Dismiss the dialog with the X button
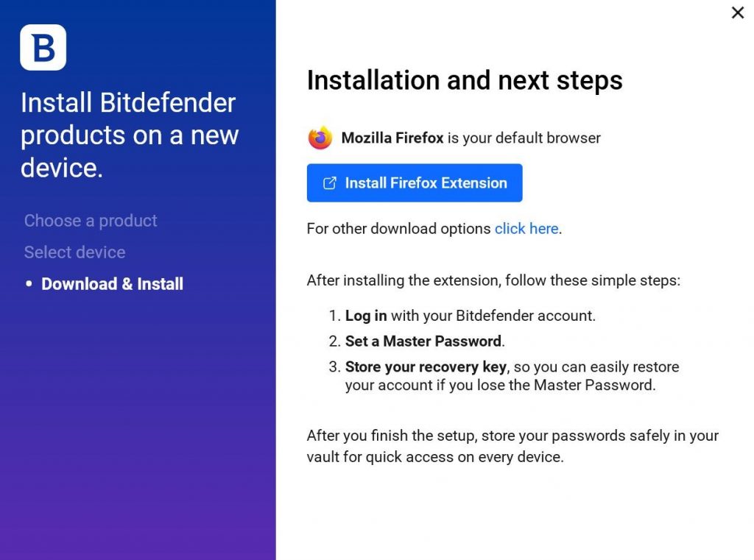754x560 pixels. tap(737, 13)
